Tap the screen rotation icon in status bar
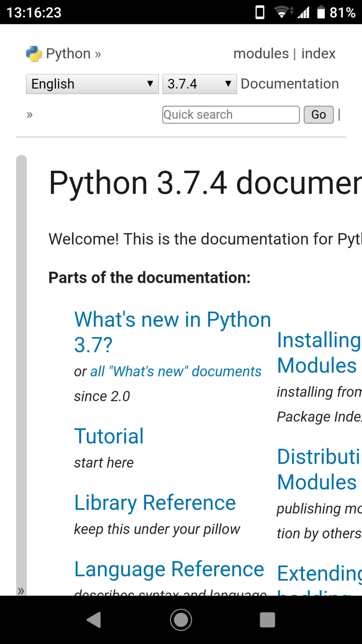This screenshot has height=644, width=362. click(260, 13)
